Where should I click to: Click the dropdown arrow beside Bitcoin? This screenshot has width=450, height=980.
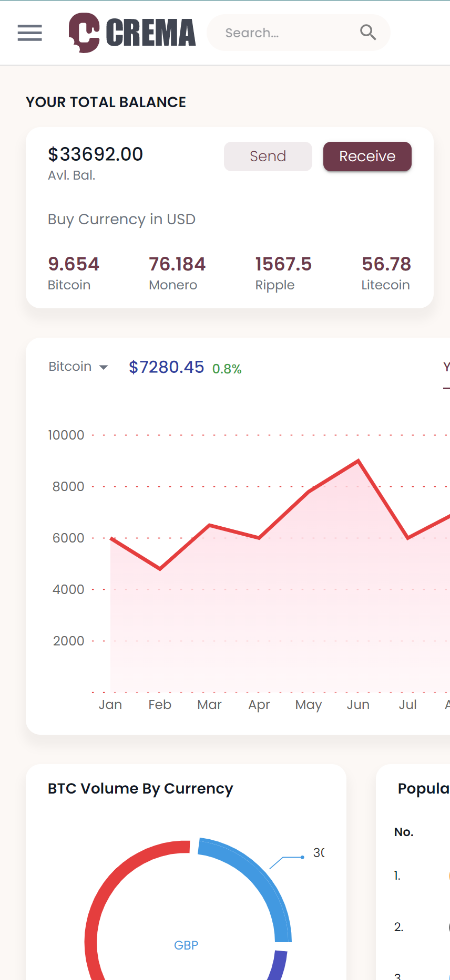point(104,367)
